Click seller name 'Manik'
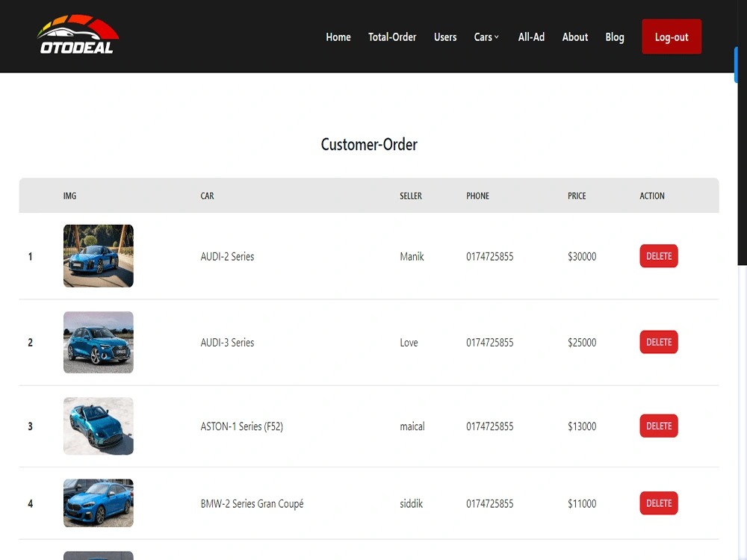 [412, 256]
